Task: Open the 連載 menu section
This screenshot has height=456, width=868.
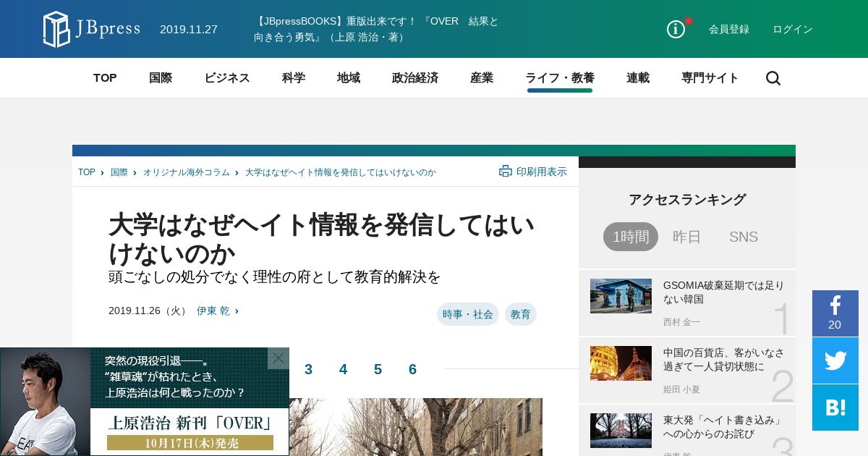Action: (638, 78)
